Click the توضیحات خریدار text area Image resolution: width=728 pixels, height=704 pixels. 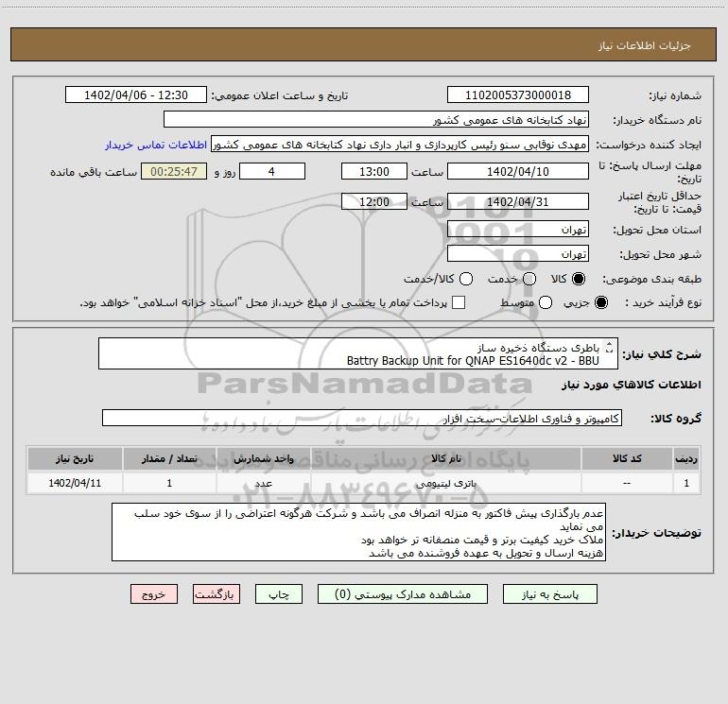[358, 532]
